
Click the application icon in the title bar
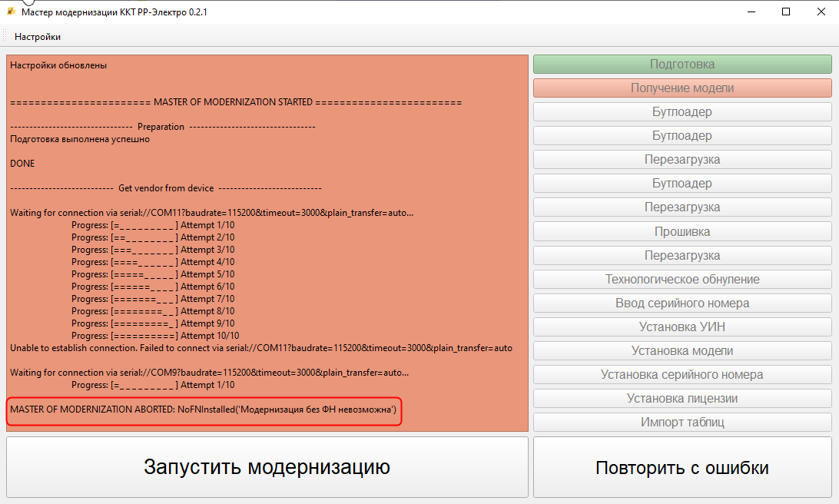(11, 12)
